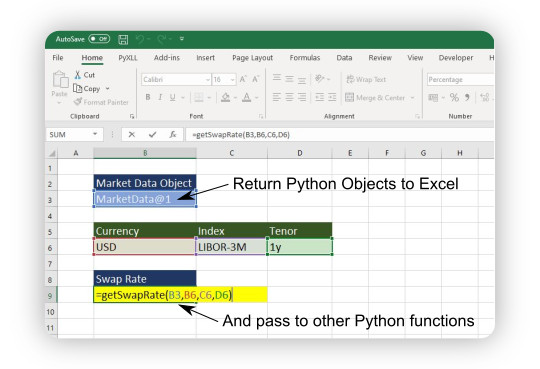Click the Bottom Align icon
The height and width of the screenshot is (369, 540).
click(x=302, y=80)
